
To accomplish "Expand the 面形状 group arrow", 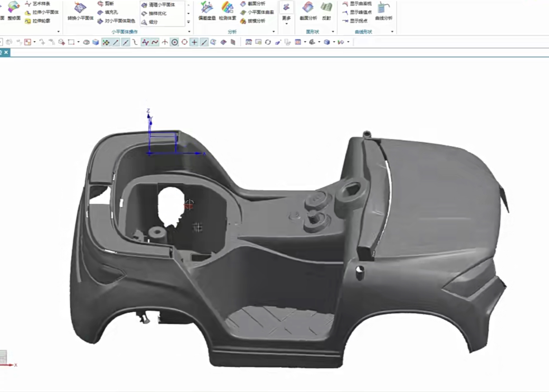I will 333,32.
